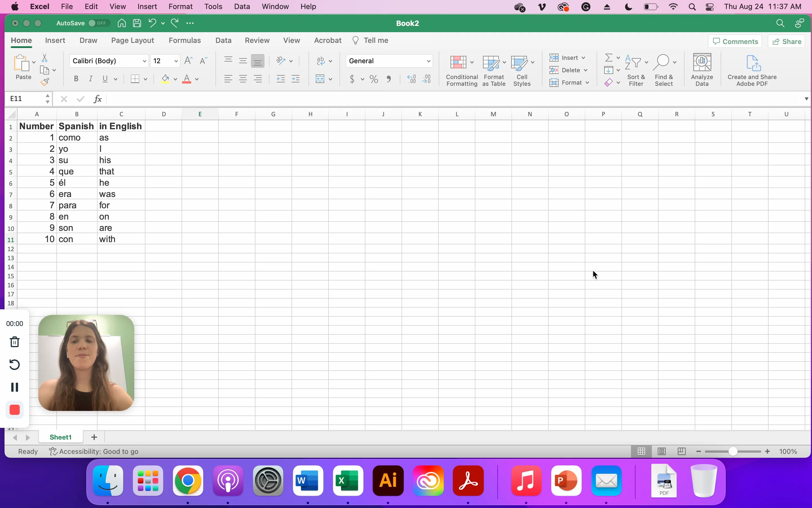The height and width of the screenshot is (508, 812).
Task: Click the Save icon in title bar
Action: 137,23
